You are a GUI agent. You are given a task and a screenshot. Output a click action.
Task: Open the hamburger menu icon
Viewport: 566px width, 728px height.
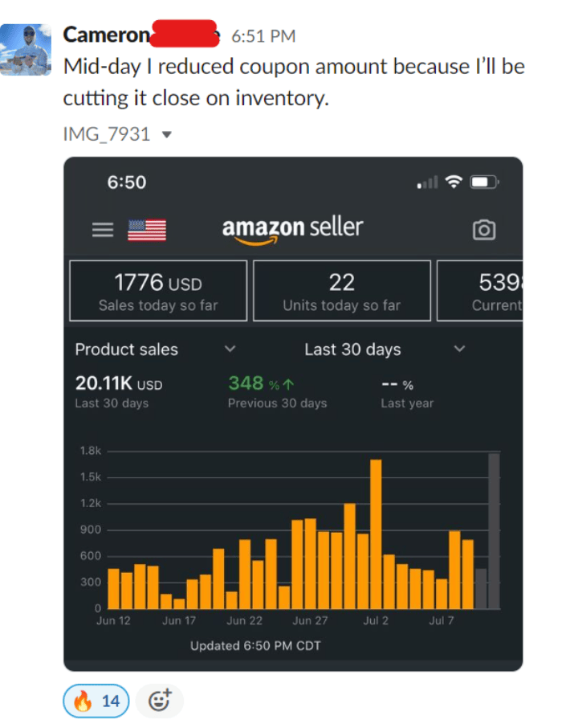point(103,230)
